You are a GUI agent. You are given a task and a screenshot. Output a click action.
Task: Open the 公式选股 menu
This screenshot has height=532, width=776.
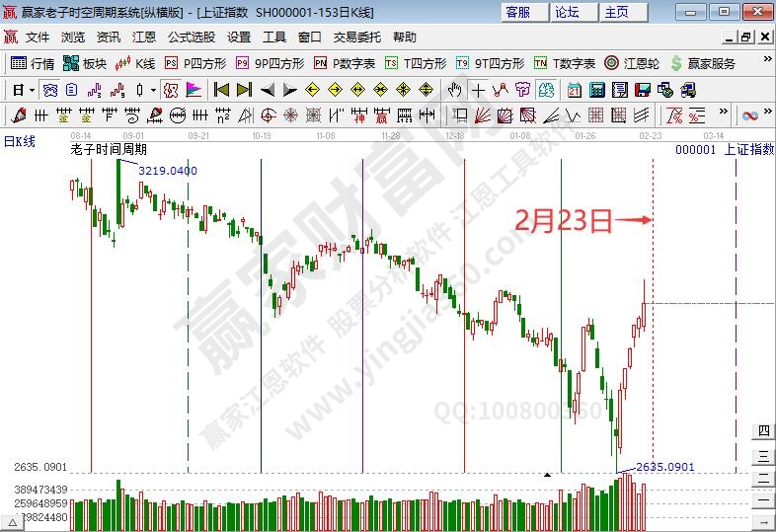click(192, 38)
